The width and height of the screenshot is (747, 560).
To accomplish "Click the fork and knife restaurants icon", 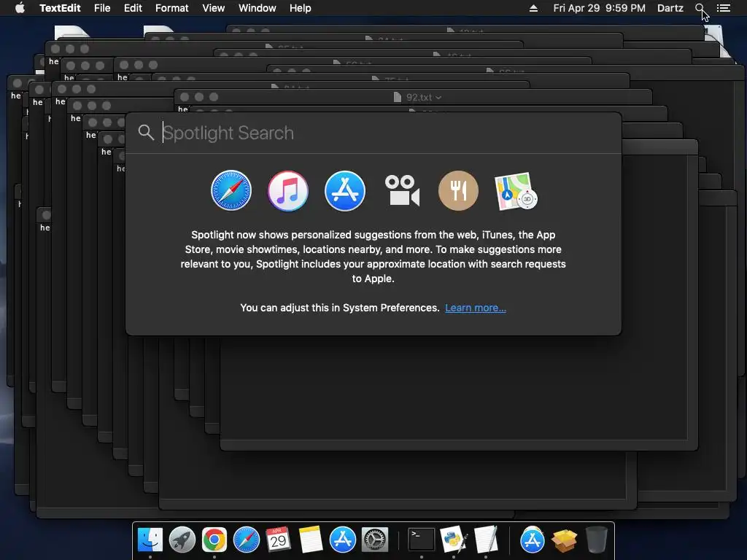I will tap(458, 190).
